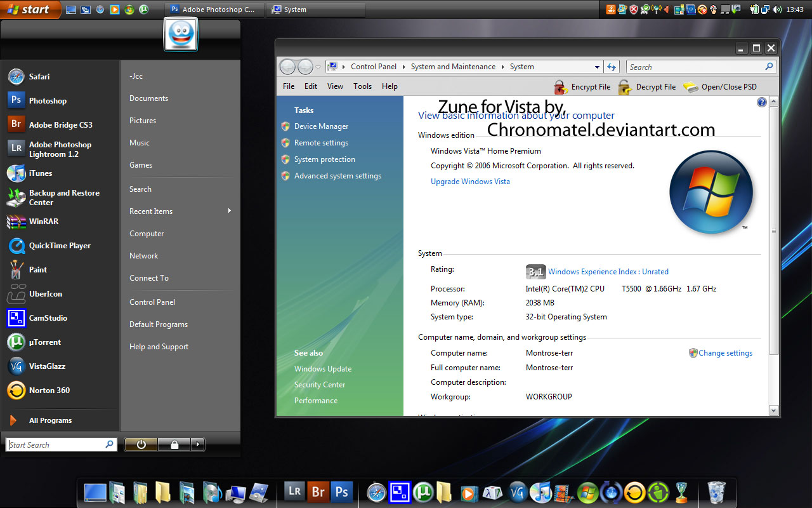Open the Help menu

click(x=390, y=86)
